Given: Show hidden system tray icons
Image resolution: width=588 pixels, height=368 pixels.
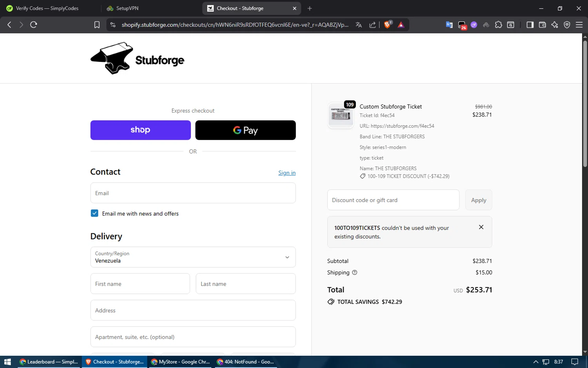Looking at the screenshot, I should point(535,362).
